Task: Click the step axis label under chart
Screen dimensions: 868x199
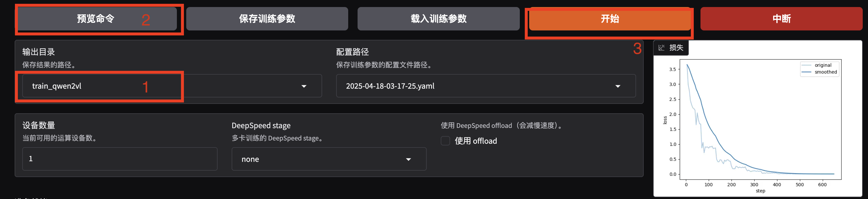Action: (x=760, y=191)
